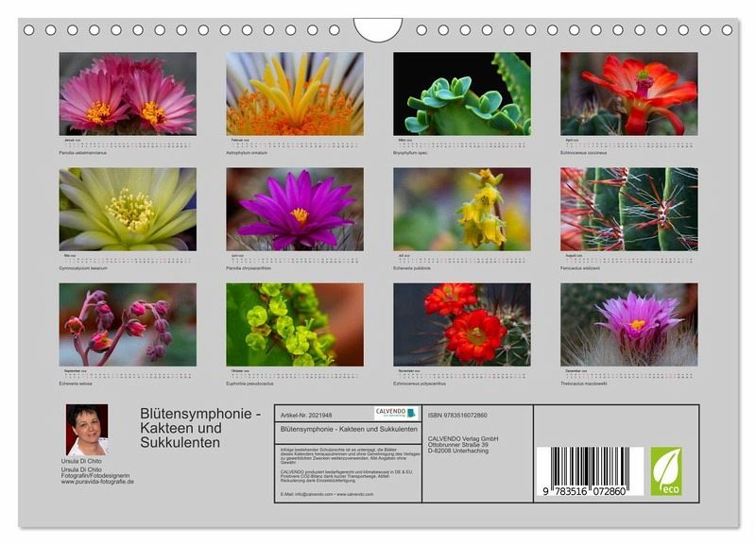This screenshot has height=545, width=756.
Task: Click the E-Mail info@calvendo.com line
Action: point(327,494)
